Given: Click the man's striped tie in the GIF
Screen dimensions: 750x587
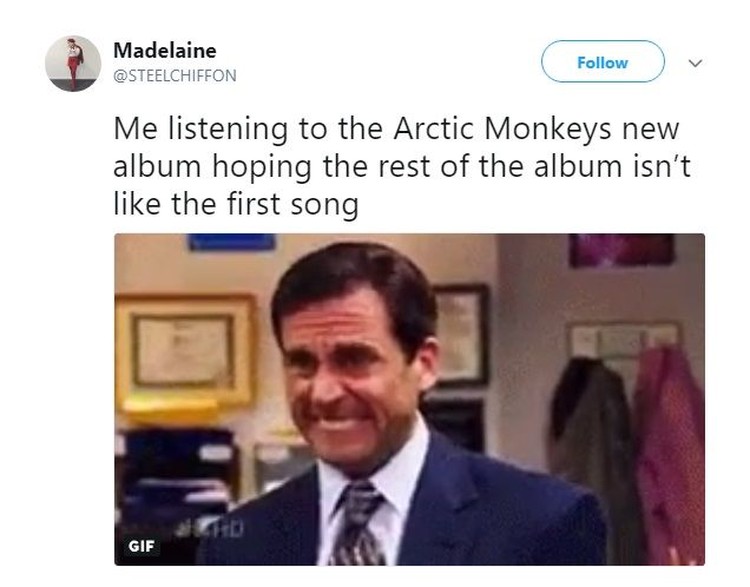Looking at the screenshot, I should 358,523.
